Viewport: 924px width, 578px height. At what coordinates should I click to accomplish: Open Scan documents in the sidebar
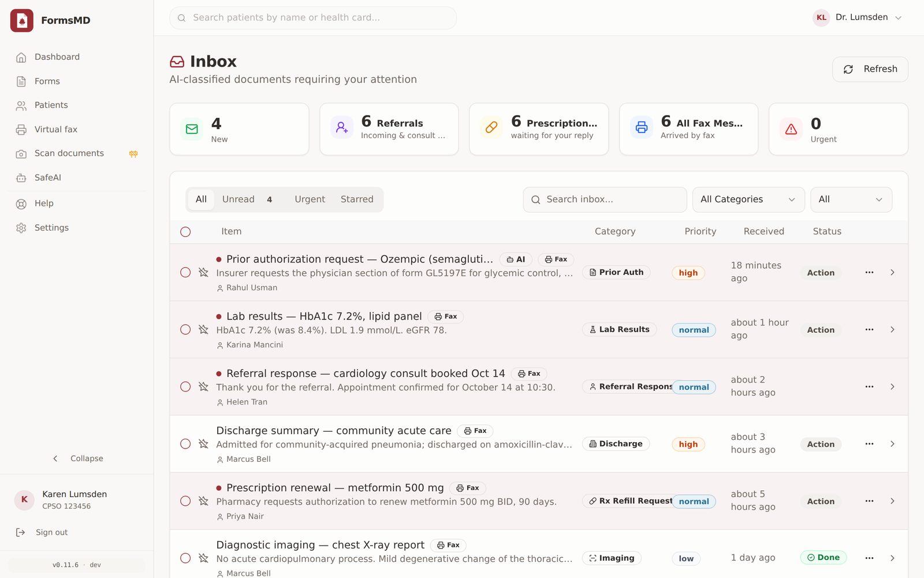click(76, 153)
